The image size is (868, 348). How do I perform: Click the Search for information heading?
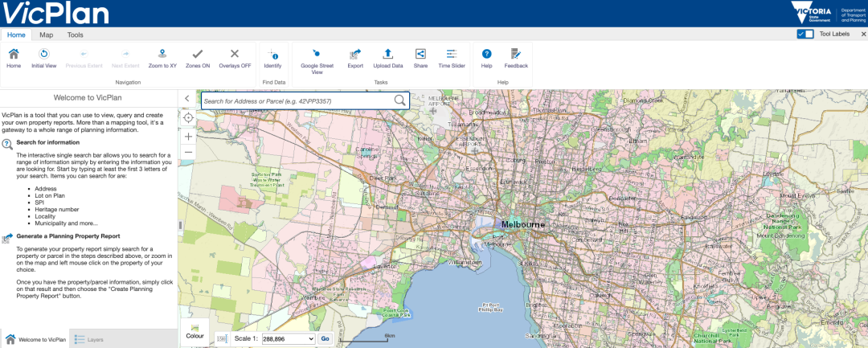point(47,142)
